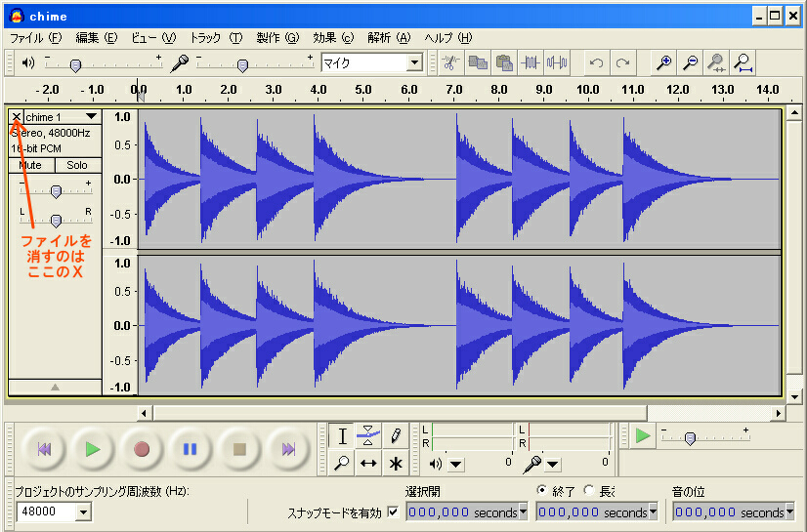Toggle the snap mode checkbox

tap(393, 512)
